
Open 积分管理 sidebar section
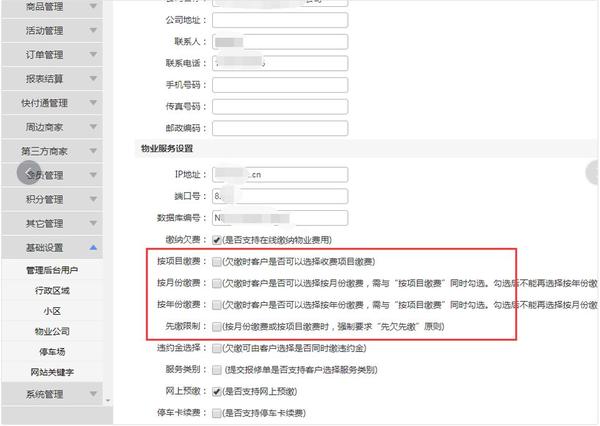pos(52,199)
